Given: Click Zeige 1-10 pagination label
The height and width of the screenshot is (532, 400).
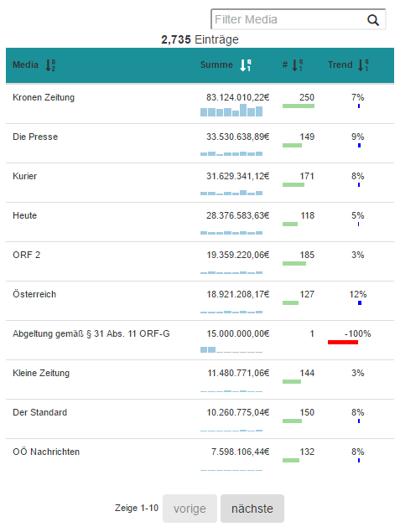Looking at the screenshot, I should tap(137, 508).
